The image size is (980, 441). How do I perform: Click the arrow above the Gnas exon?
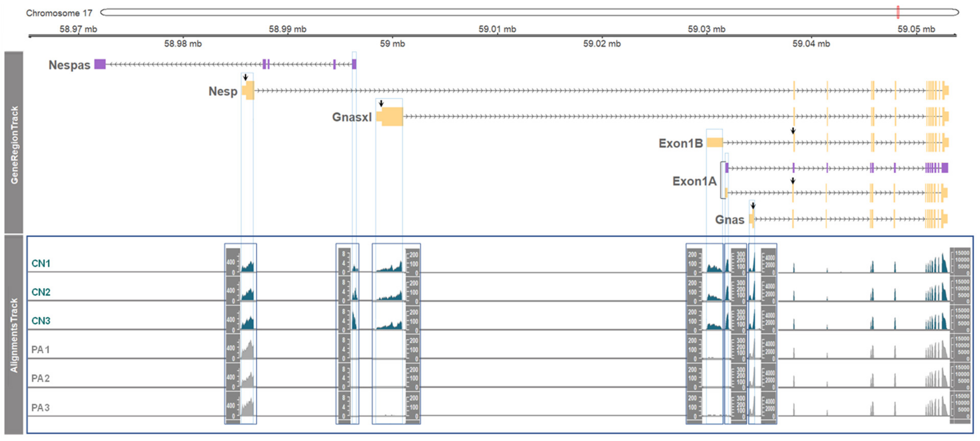753,206
